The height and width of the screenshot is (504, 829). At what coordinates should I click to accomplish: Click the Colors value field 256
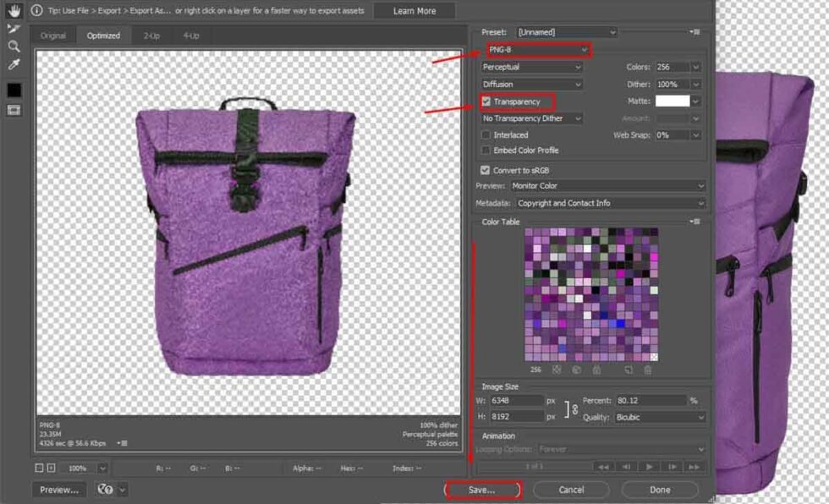(x=673, y=67)
